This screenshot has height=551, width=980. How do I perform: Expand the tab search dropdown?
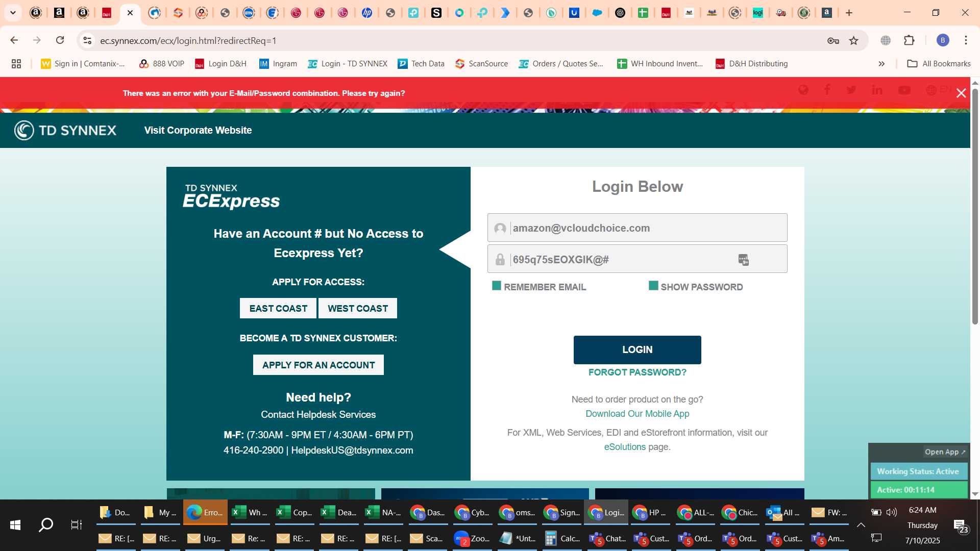(x=13, y=13)
